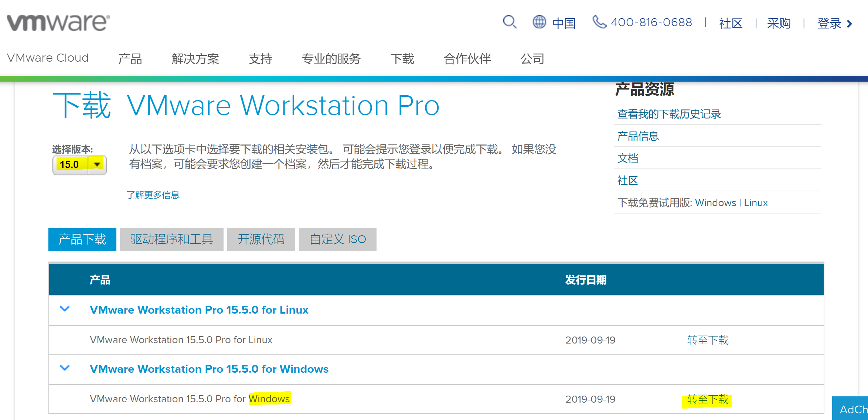Switch to the 自定义 ISO tab

337,239
